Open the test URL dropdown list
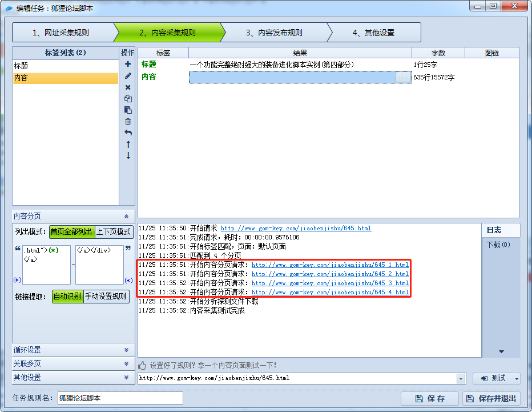The image size is (532, 412). tap(461, 378)
